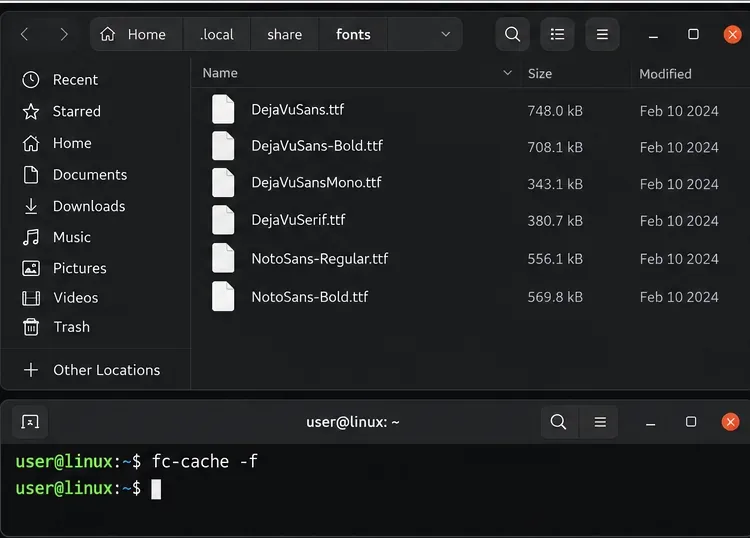
Task: Click the Videos film icon in sidebar
Action: [31, 298]
